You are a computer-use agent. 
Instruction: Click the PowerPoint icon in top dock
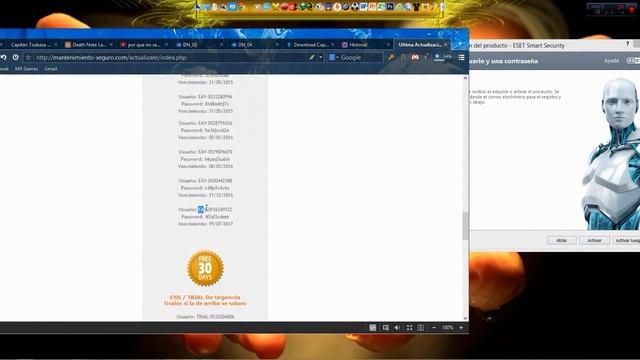(x=372, y=7)
